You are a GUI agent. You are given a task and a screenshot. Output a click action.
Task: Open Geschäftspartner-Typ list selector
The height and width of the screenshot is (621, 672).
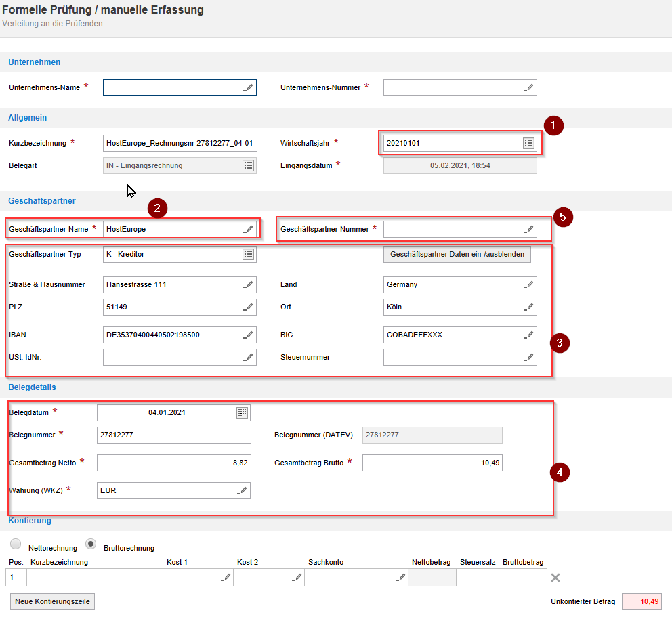point(248,254)
